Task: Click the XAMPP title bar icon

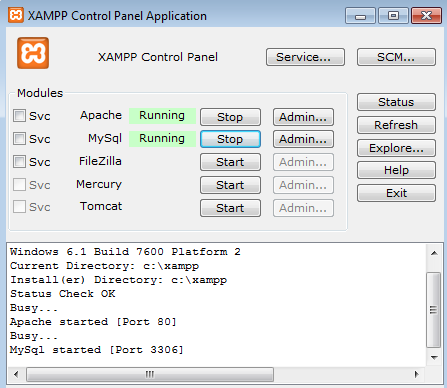Action: (x=16, y=15)
